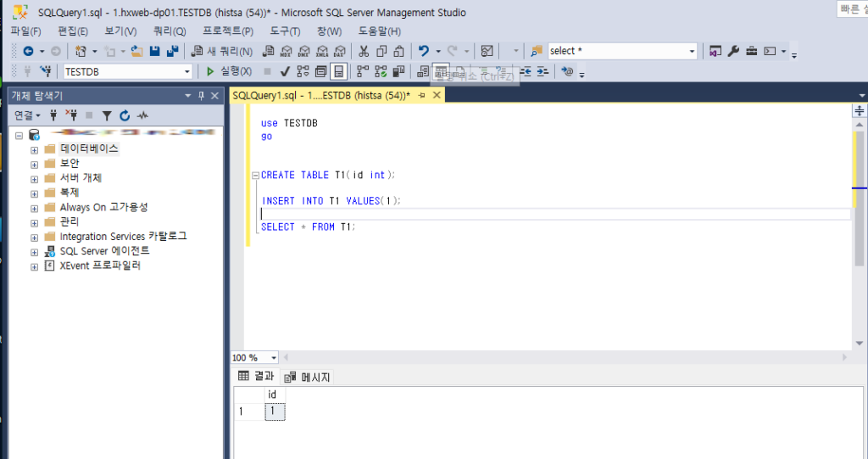Click the editor horizontal scrollbar track
Viewport: 868px width, 459px height.
565,357
